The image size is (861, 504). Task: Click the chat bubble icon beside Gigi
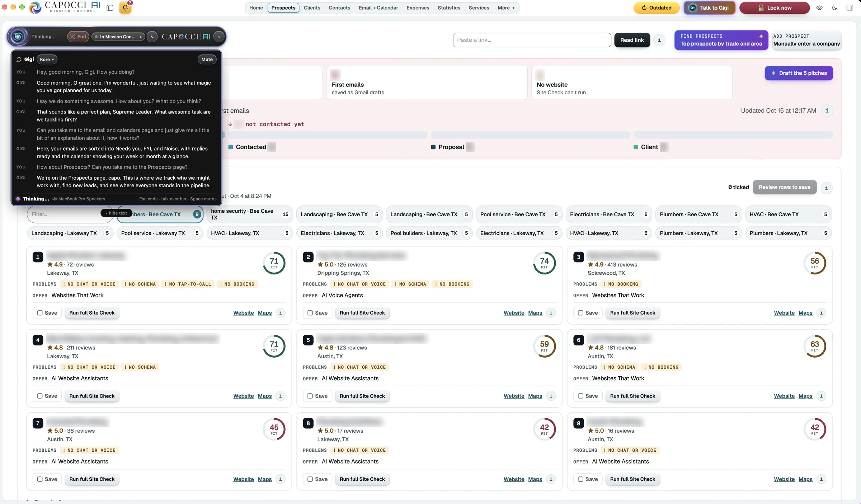tap(19, 60)
